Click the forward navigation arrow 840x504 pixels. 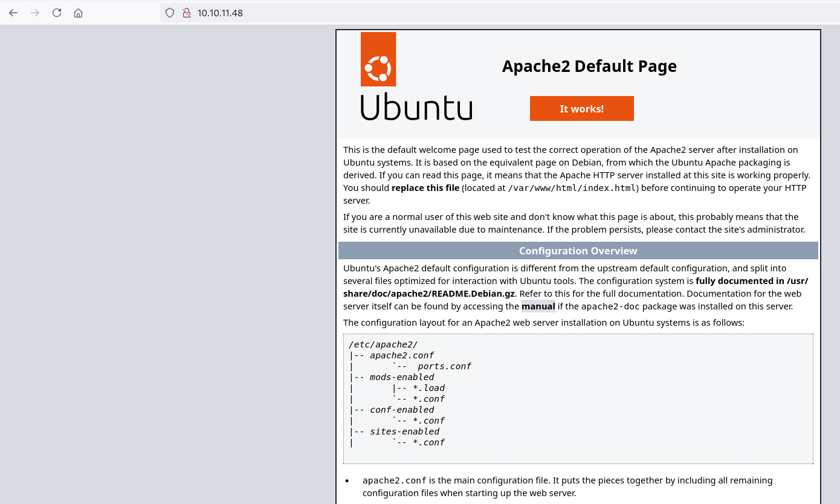point(35,13)
